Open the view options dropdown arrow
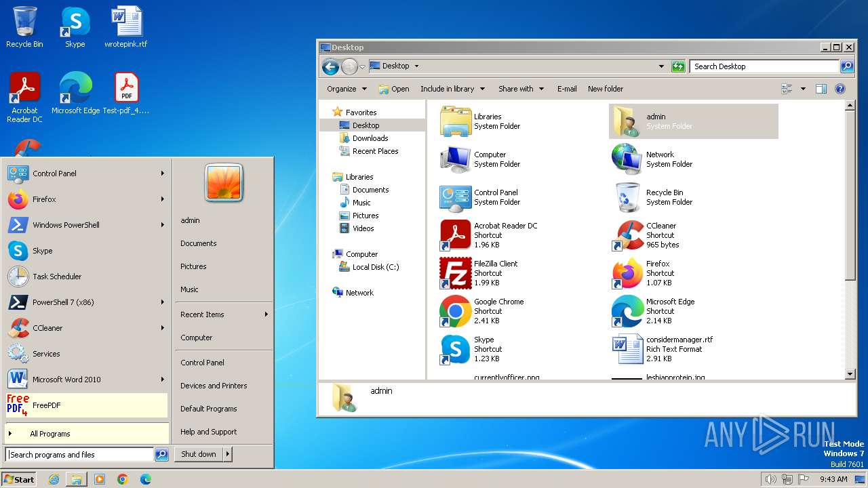 804,89
